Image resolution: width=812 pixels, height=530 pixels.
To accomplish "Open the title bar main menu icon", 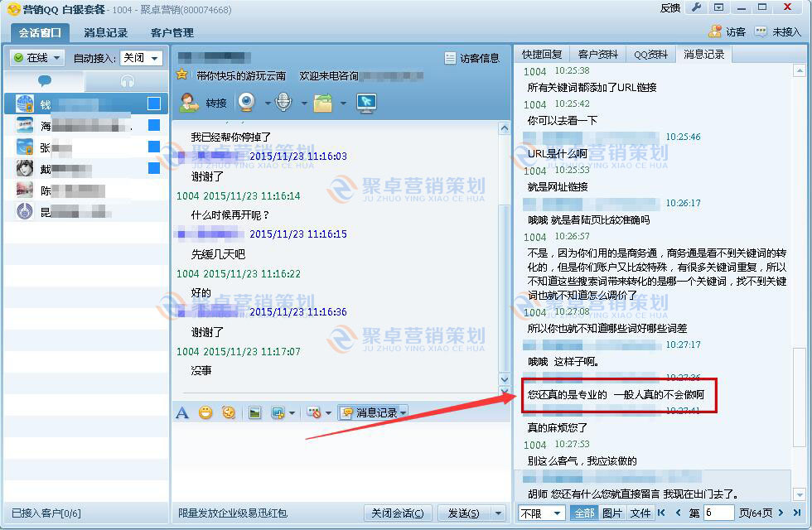I will 719,7.
